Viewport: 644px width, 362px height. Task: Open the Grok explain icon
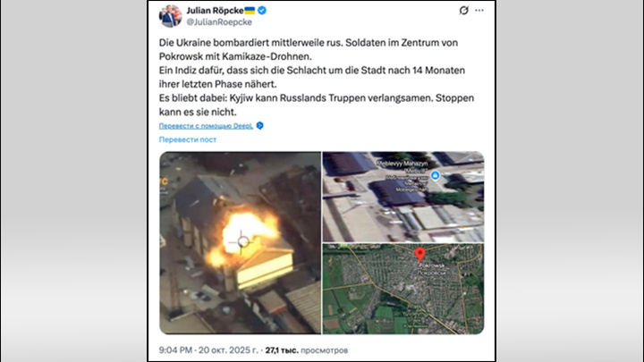tap(463, 10)
